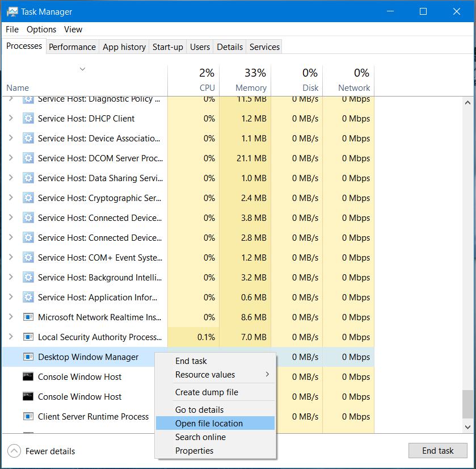Viewport: 476px width, 469px height.
Task: Click the End task button at bottom right
Action: coord(437,450)
